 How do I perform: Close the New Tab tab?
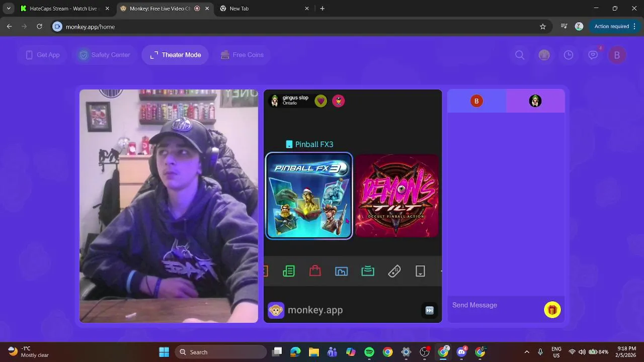point(307,9)
